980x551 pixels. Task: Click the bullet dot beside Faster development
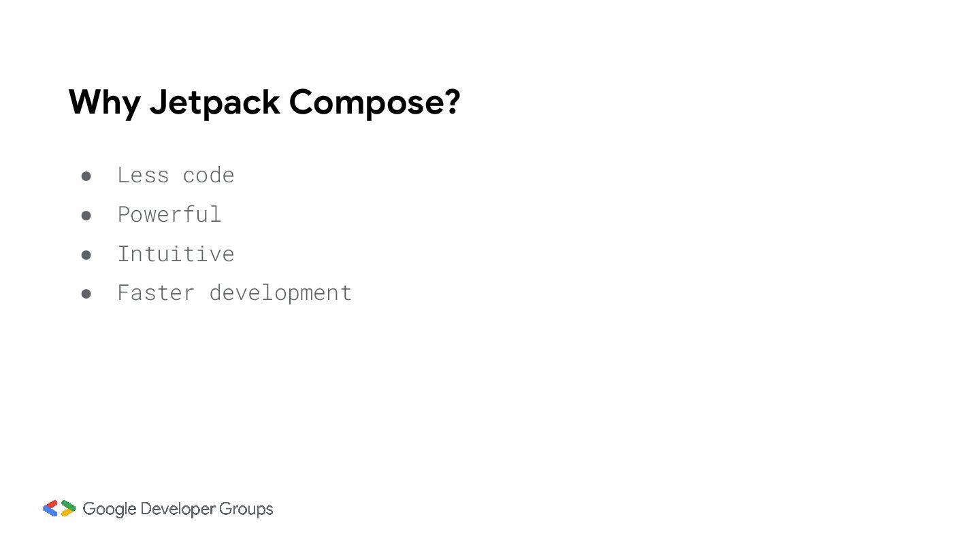(x=86, y=294)
